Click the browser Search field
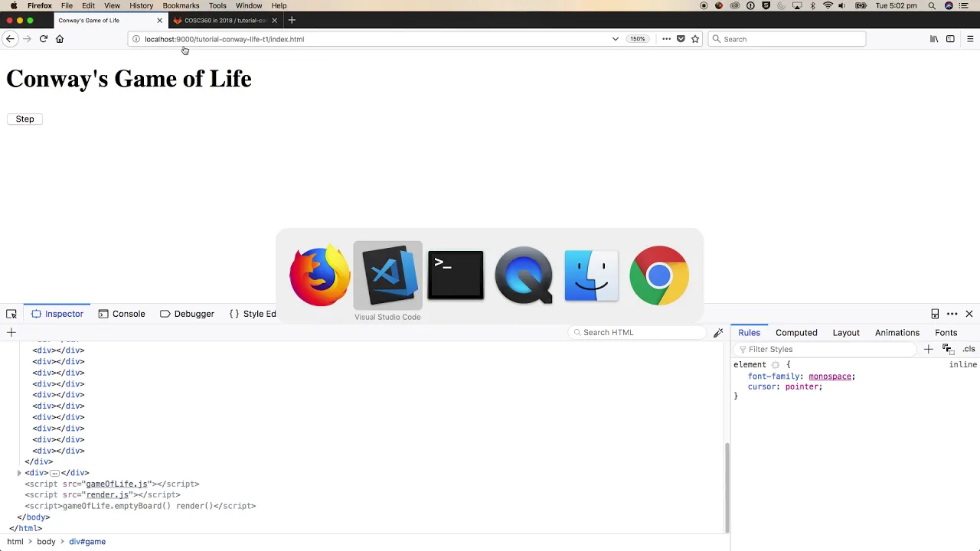 (x=787, y=39)
